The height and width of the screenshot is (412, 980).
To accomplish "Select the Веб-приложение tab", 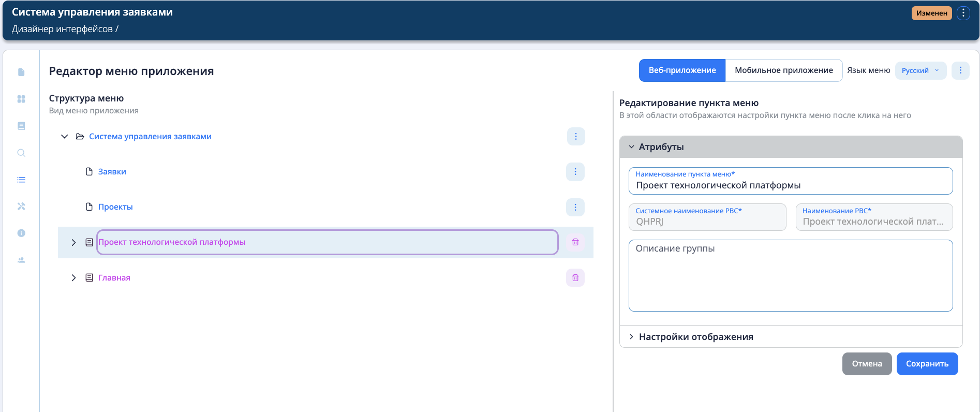I will 682,70.
